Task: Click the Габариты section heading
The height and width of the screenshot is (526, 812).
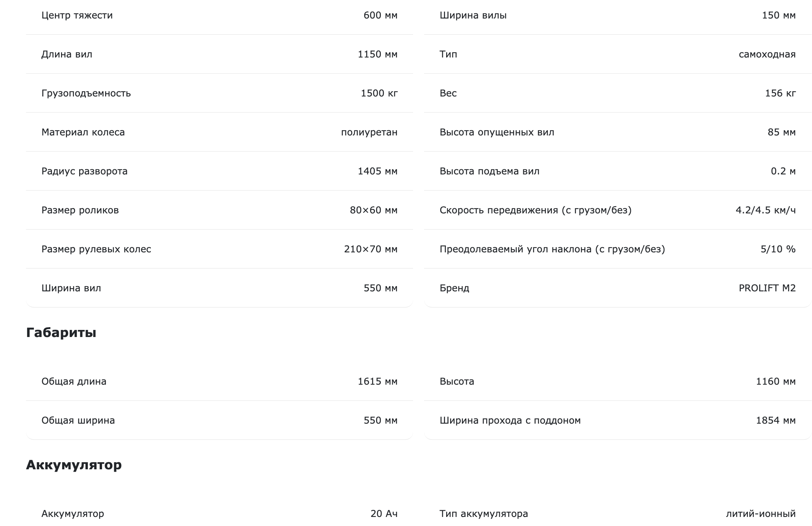Action: click(61, 333)
